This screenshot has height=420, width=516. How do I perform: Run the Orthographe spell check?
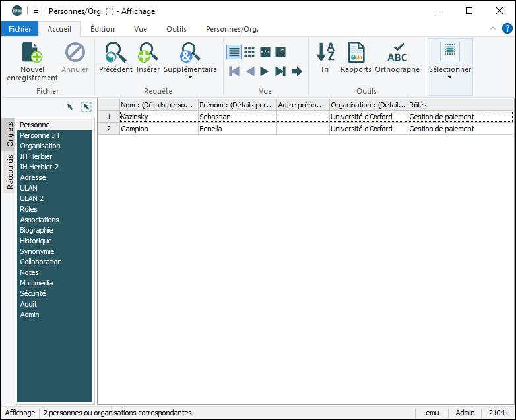click(397, 53)
